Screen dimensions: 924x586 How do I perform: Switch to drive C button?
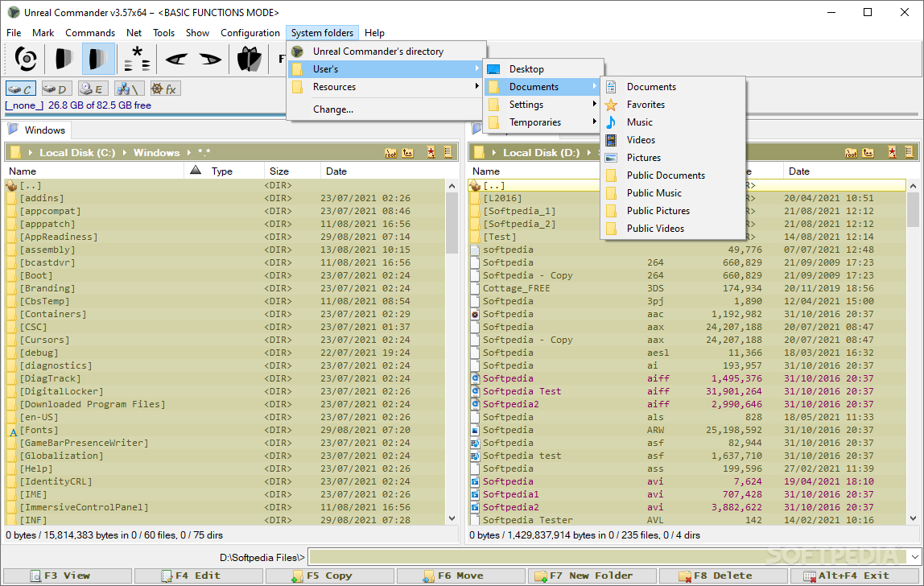(x=21, y=89)
